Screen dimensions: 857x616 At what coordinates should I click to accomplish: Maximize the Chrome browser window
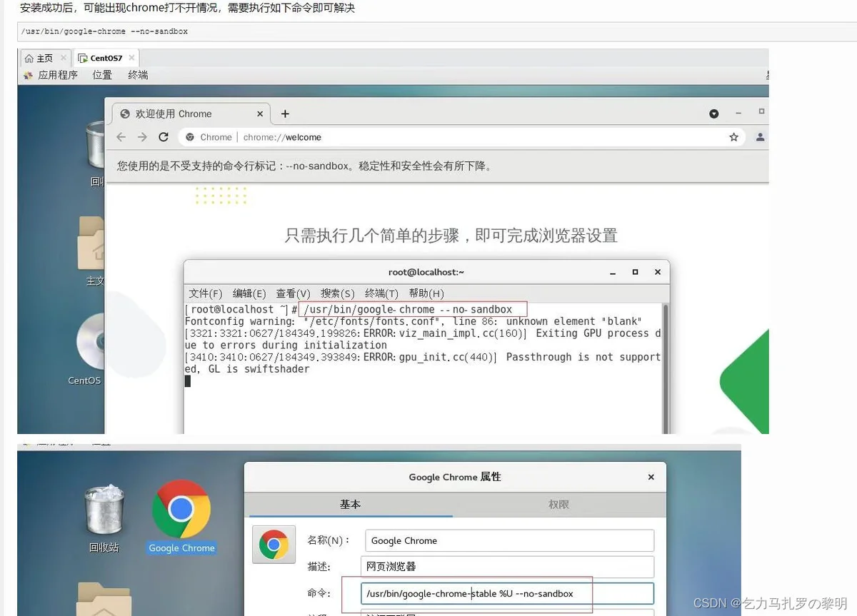click(761, 112)
